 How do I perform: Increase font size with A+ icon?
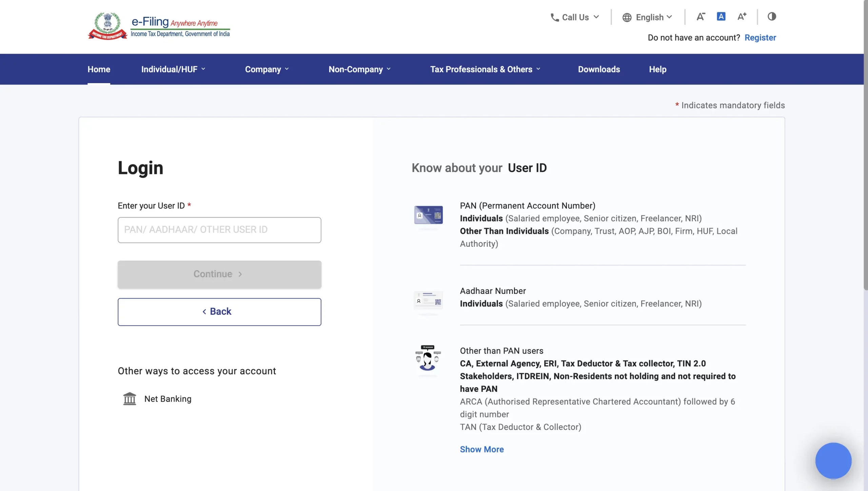coord(742,17)
